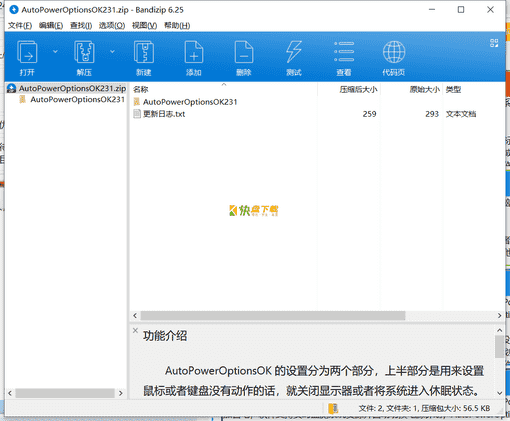This screenshot has width=510, height=421.
Task: Click the tree panel scroll right arrow
Action: [x=121, y=393]
